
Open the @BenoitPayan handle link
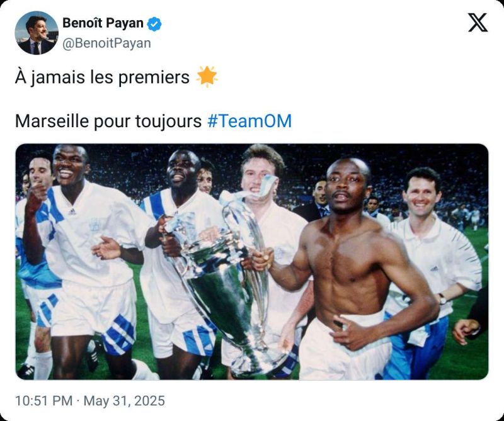pos(106,43)
